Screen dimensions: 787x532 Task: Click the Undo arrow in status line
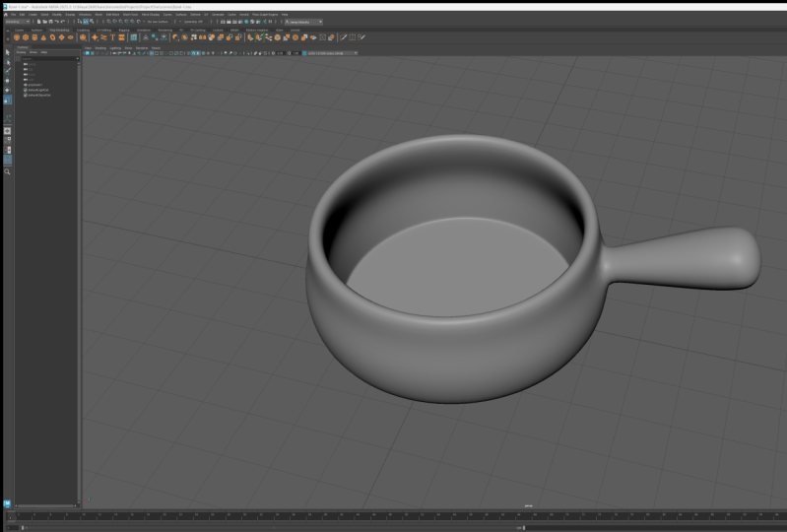click(x=57, y=22)
